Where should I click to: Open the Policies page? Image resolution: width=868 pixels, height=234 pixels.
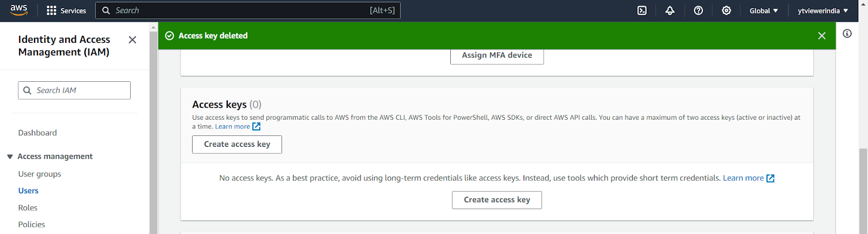tap(31, 224)
